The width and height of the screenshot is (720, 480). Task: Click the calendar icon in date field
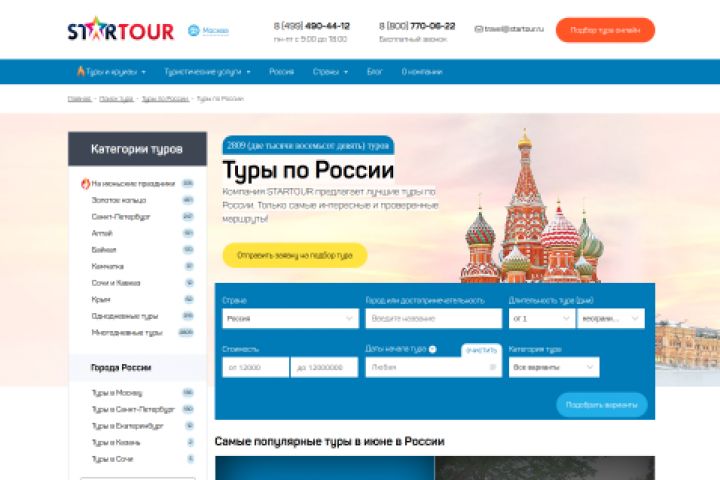[493, 367]
